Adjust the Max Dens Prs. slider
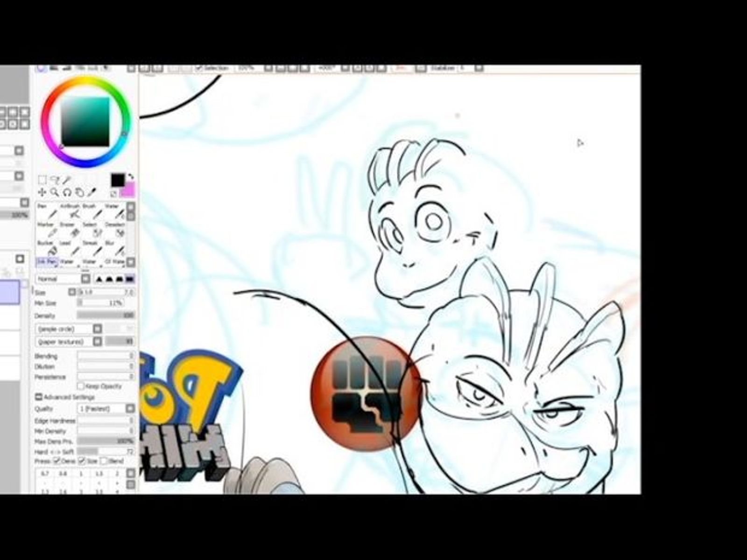This screenshot has width=747, height=560. (x=106, y=441)
